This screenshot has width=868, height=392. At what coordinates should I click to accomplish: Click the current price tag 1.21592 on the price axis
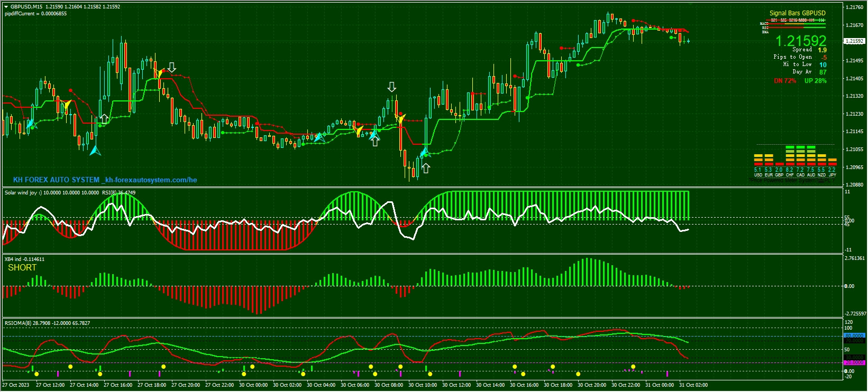click(854, 41)
